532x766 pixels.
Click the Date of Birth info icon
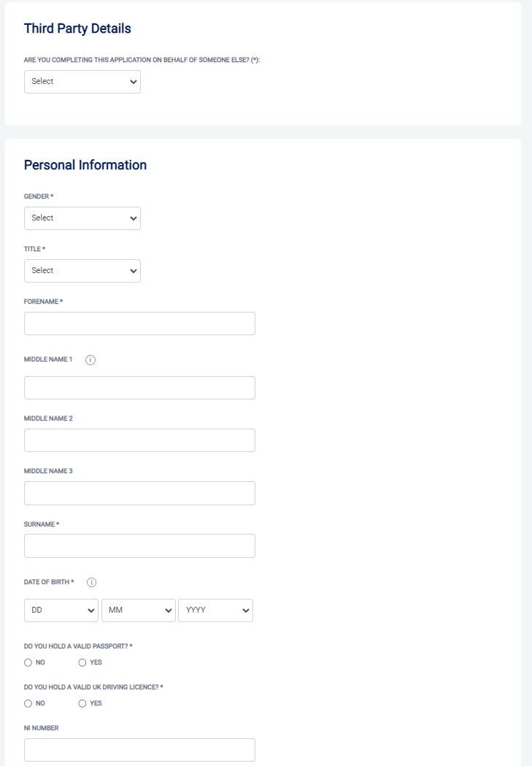[x=91, y=583]
